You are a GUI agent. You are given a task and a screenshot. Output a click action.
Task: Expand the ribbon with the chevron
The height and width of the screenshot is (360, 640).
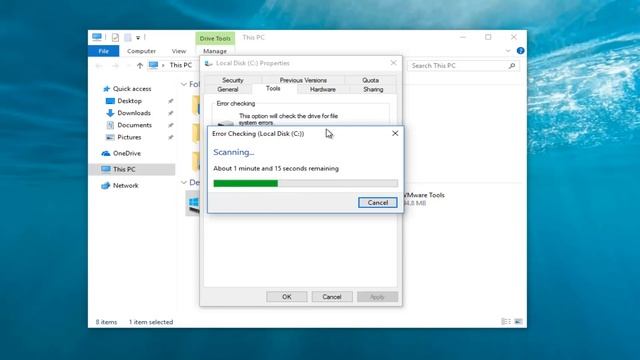coord(508,51)
